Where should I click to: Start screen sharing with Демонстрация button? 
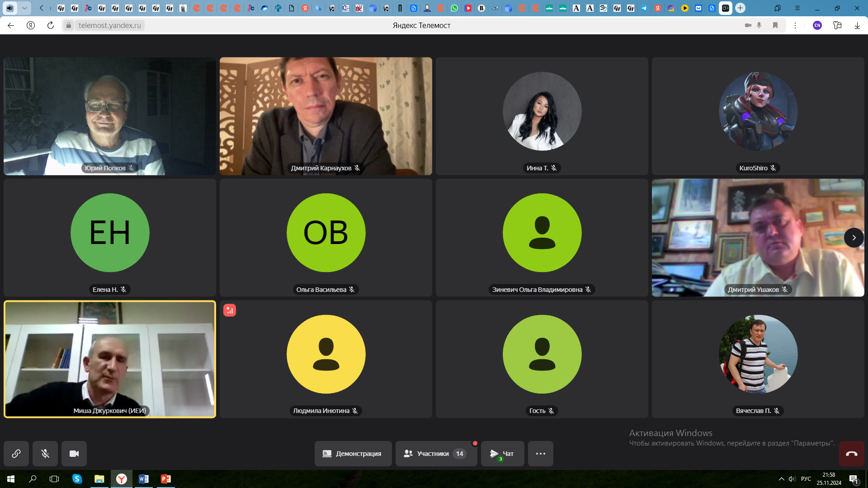tap(353, 453)
